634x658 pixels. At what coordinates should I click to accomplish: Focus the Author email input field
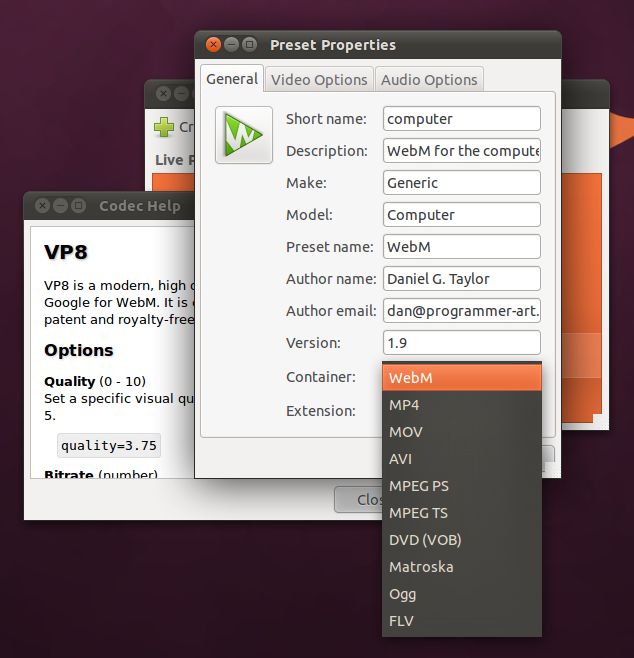click(x=462, y=311)
